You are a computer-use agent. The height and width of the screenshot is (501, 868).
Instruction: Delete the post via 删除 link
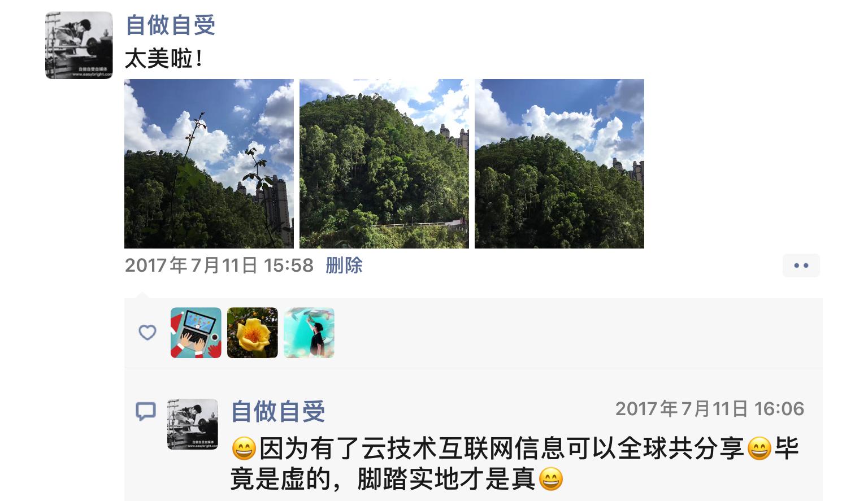[x=344, y=265]
